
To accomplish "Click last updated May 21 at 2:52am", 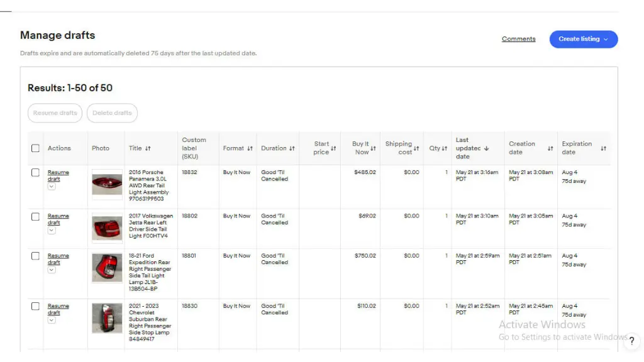I will click(478, 309).
